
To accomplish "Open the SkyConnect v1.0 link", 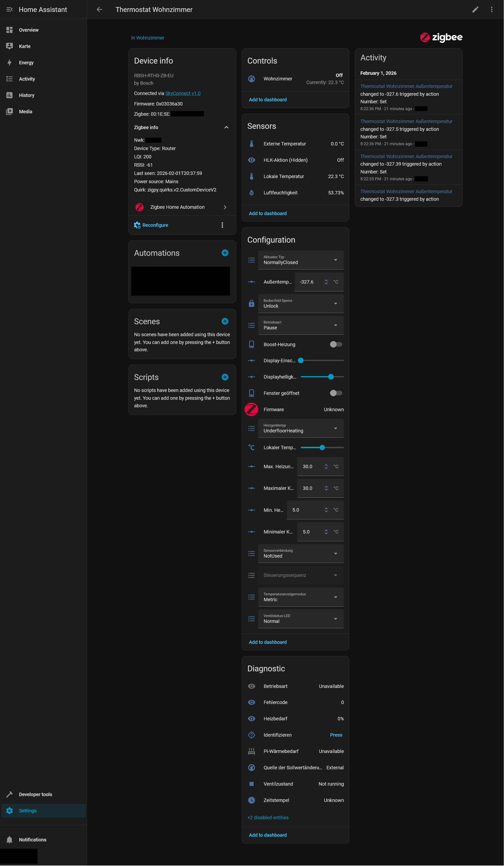I will click(x=183, y=94).
